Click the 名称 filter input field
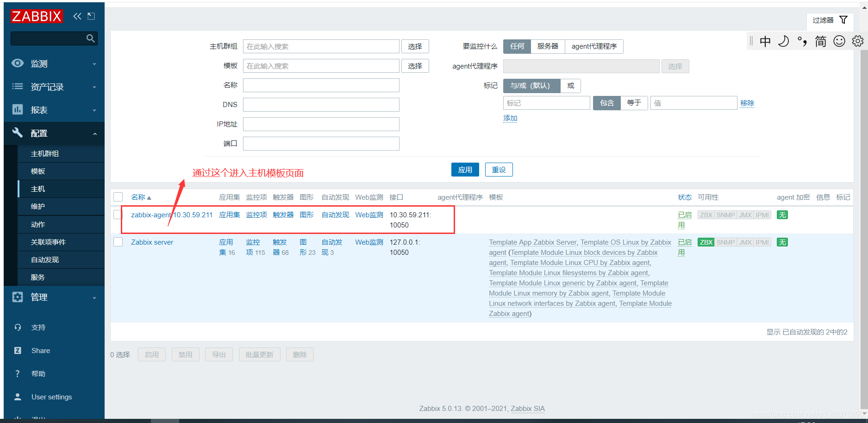The height and width of the screenshot is (423, 868). pyautogui.click(x=321, y=85)
